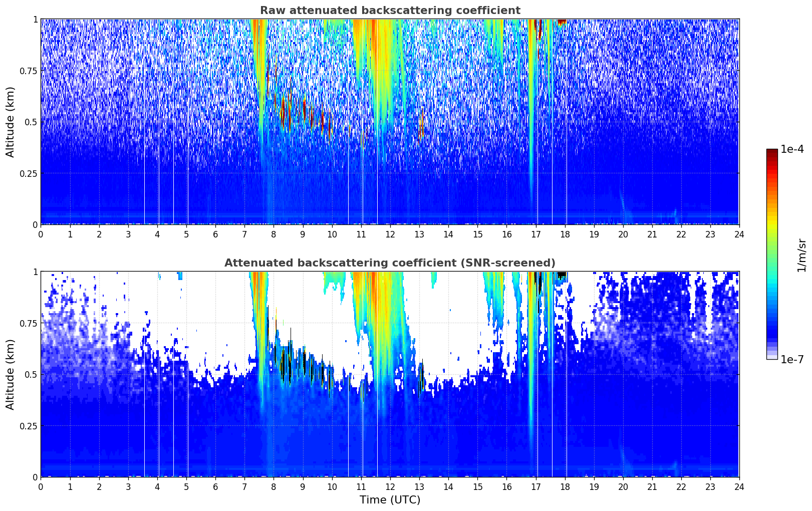Click hour tick "9" under the raw plot
The height and width of the screenshot is (511, 812).
(303, 234)
